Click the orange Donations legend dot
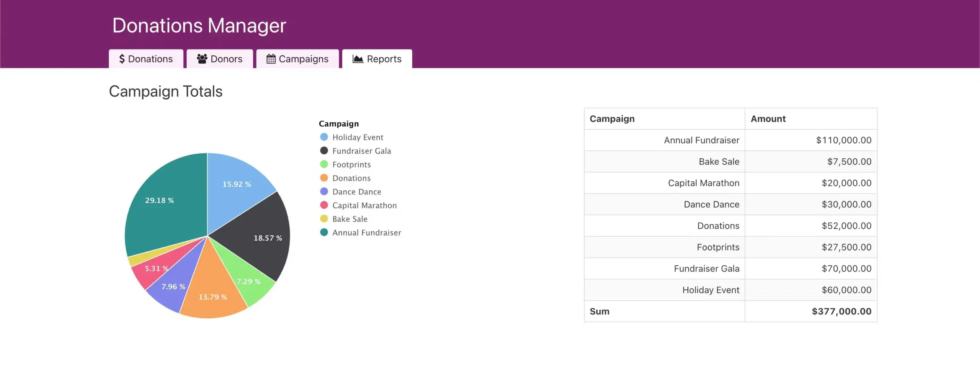 pyautogui.click(x=324, y=178)
